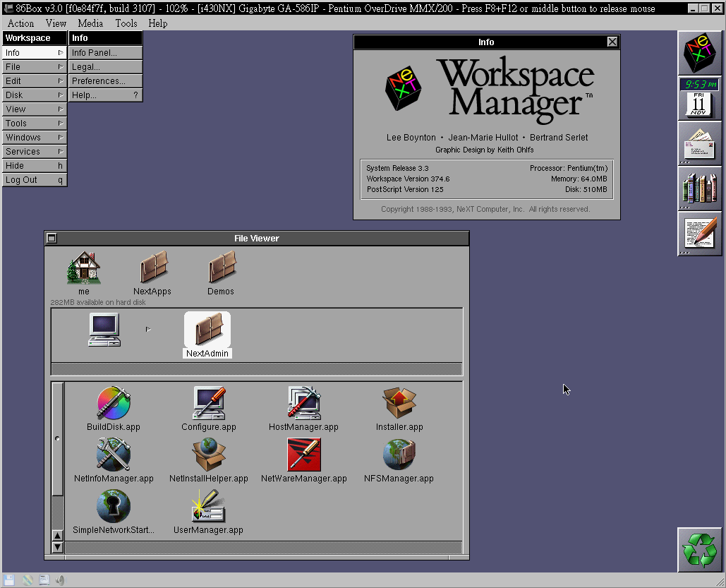Click horizontal scroller under browser path
Screen dimensions: 726x588
(257, 369)
